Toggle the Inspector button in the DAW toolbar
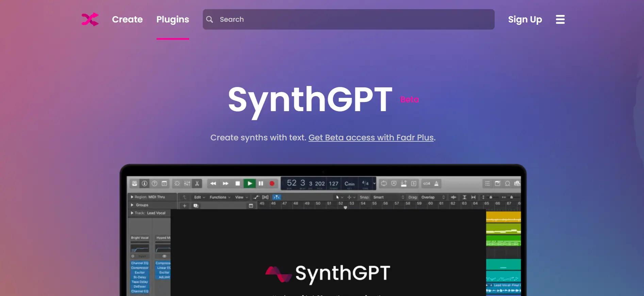Image resolution: width=644 pixels, height=296 pixels. click(145, 184)
